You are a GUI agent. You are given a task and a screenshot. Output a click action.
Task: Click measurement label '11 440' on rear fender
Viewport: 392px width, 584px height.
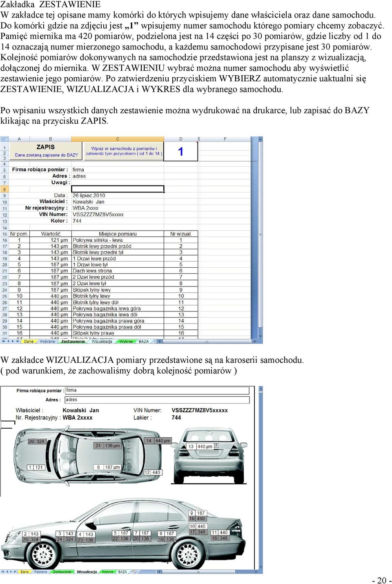click(x=220, y=533)
